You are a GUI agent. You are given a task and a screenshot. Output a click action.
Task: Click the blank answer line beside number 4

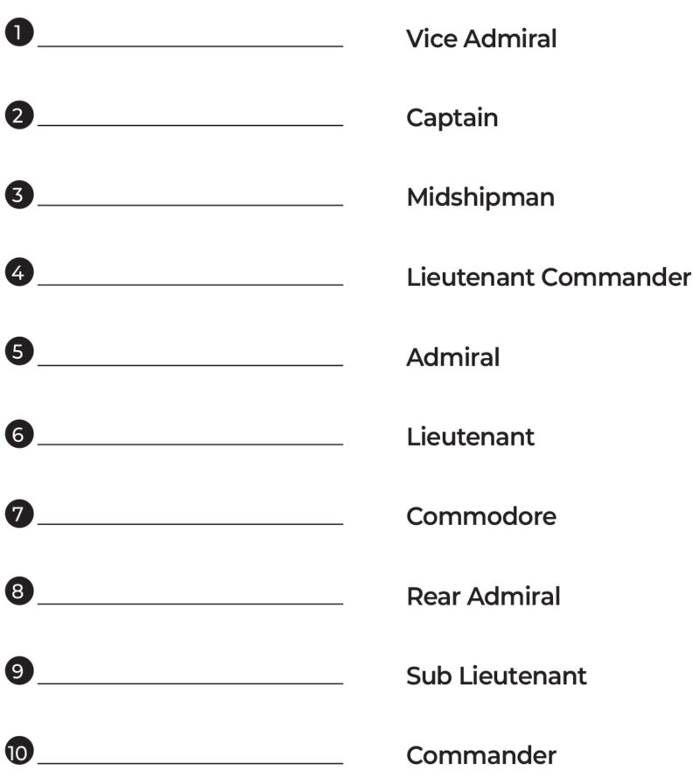point(191,285)
